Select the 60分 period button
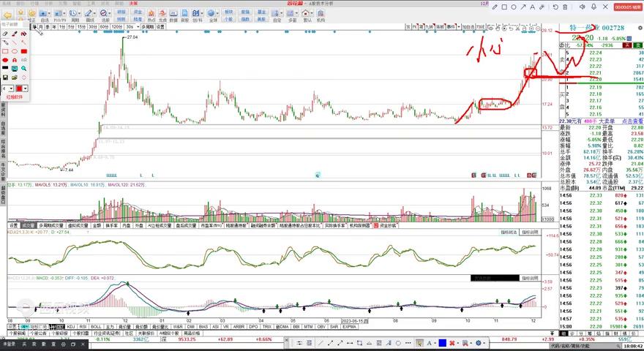This screenshot has height=351, width=644. pos(105,26)
